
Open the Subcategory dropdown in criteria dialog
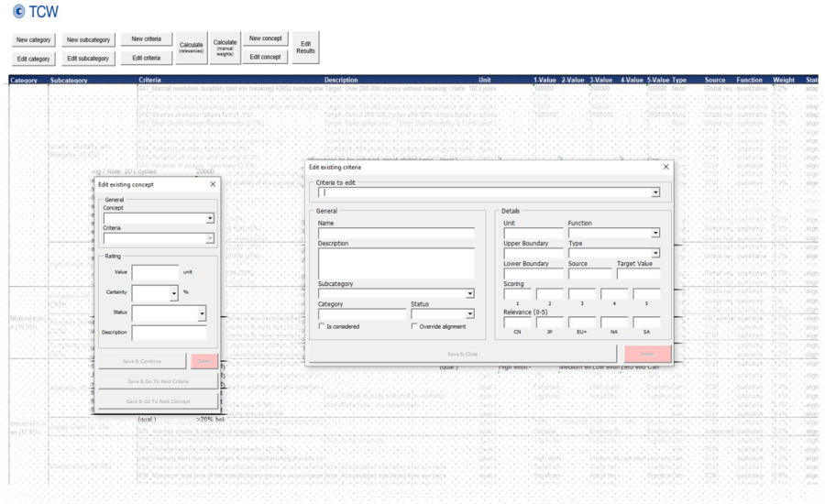(x=469, y=294)
